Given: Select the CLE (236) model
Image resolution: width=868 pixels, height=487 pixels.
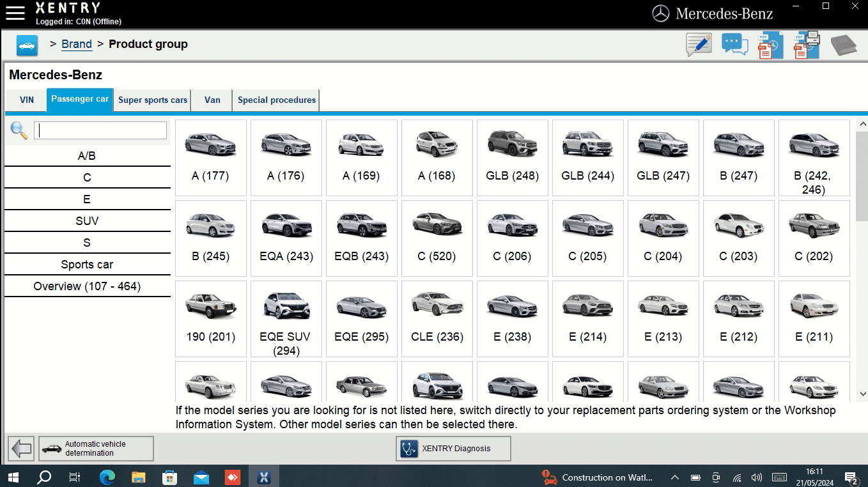Looking at the screenshot, I should (x=437, y=319).
